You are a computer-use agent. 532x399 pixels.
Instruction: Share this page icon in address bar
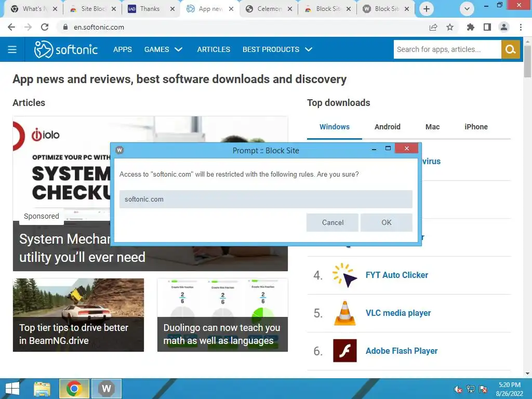click(x=433, y=27)
